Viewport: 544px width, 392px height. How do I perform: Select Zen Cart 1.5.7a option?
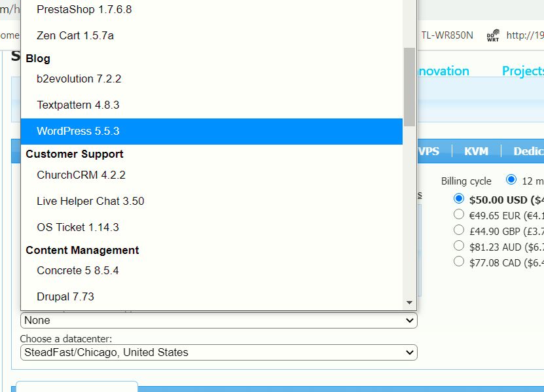211,35
